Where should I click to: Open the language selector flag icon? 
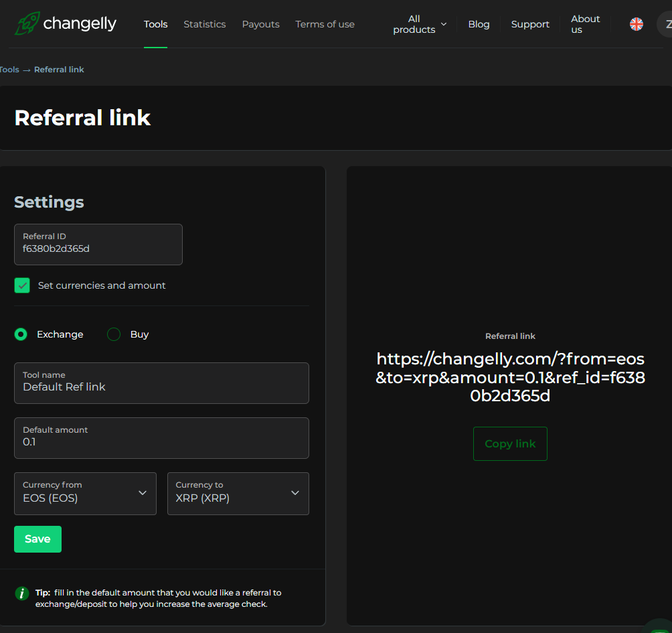[636, 24]
